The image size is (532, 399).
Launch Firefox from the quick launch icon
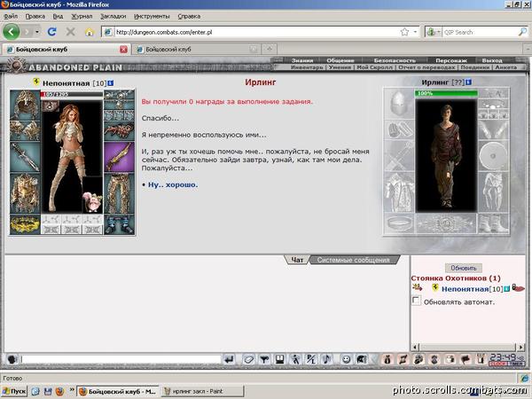[x=59, y=392]
